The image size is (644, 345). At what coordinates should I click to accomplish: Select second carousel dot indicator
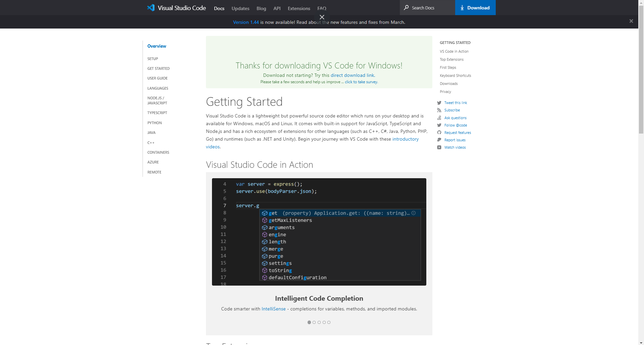314,322
